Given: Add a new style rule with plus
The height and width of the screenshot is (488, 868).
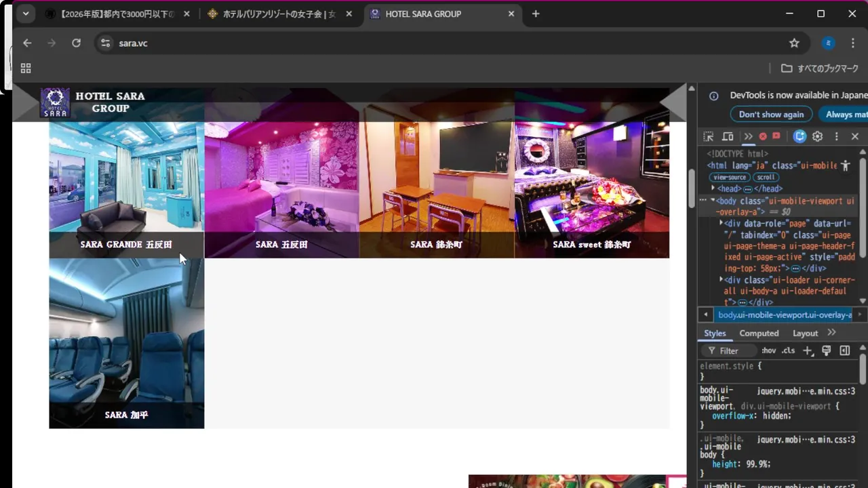Looking at the screenshot, I should 807,351.
